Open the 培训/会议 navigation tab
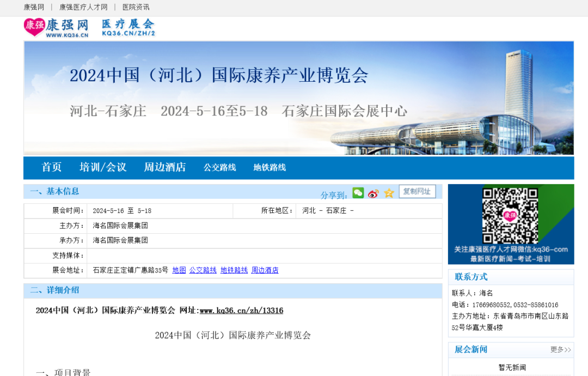This screenshot has height=376, width=588. tap(103, 167)
